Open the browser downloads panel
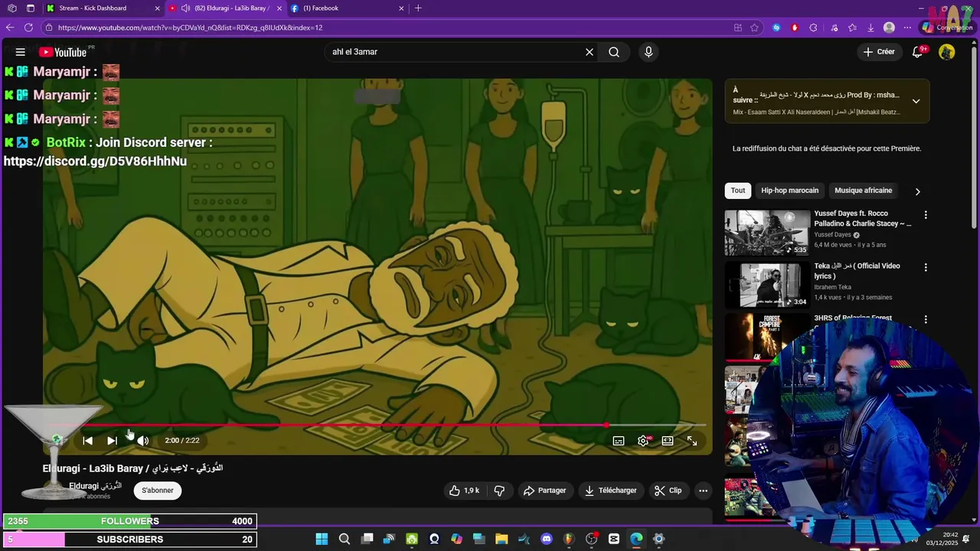 pyautogui.click(x=871, y=28)
